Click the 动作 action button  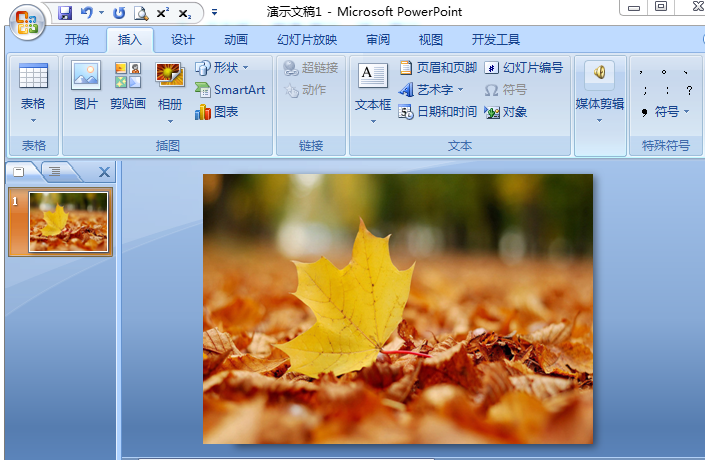(x=305, y=90)
